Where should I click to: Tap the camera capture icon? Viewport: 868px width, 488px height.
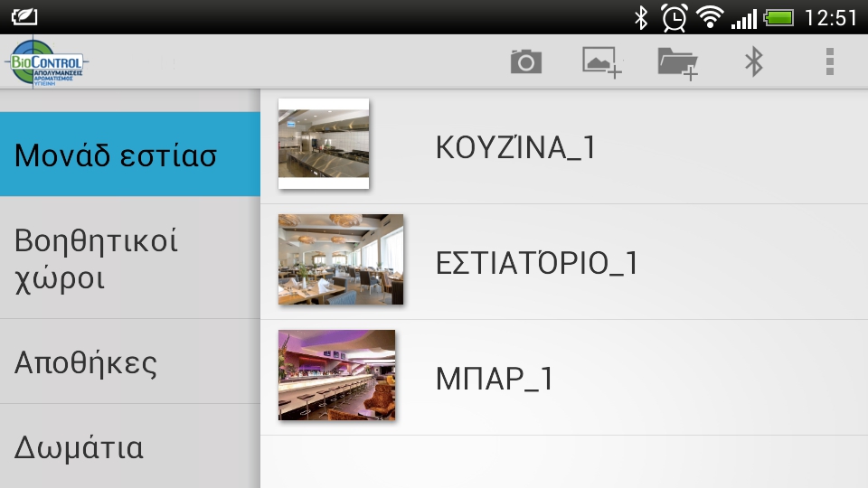coord(526,61)
